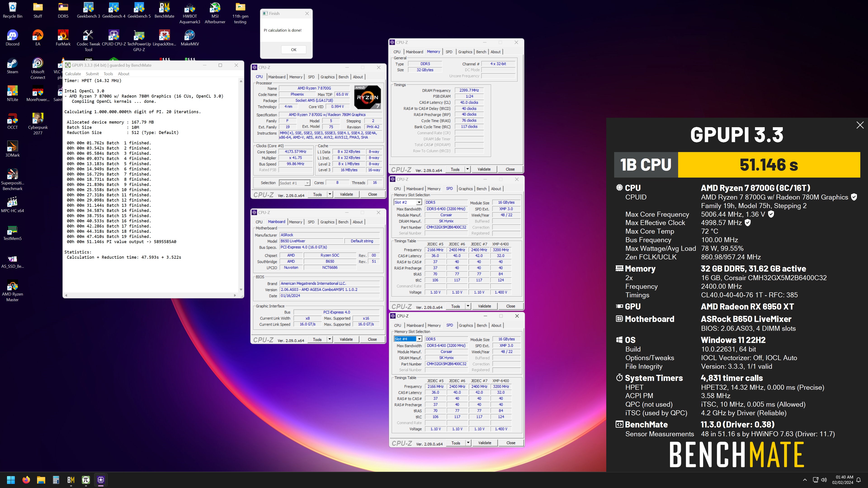The width and height of the screenshot is (868, 488).
Task: Click Validate in Slot #4 SPD window
Action: 485,443
